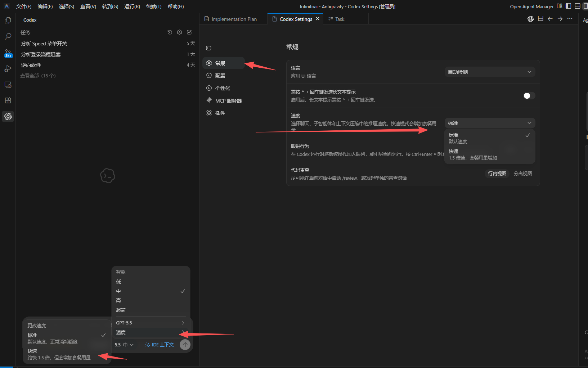Send message with the up arrow button
The height and width of the screenshot is (368, 588).
click(x=185, y=345)
